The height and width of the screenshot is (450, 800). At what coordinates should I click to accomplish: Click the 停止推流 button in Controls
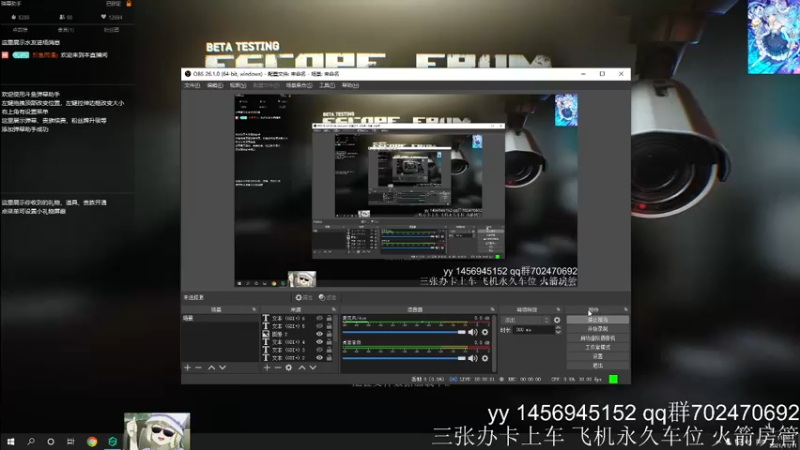pos(597,320)
